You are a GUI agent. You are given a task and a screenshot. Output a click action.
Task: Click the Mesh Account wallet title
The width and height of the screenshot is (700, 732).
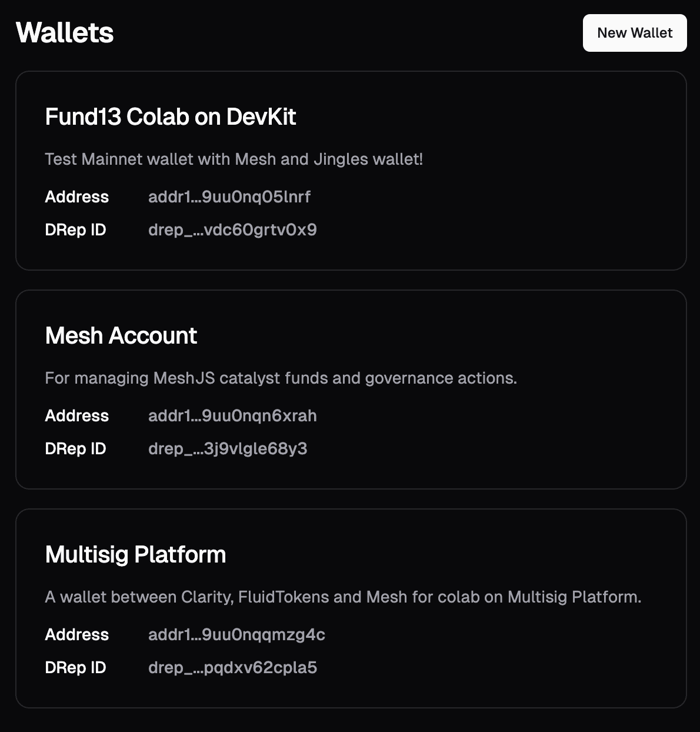[x=121, y=335]
